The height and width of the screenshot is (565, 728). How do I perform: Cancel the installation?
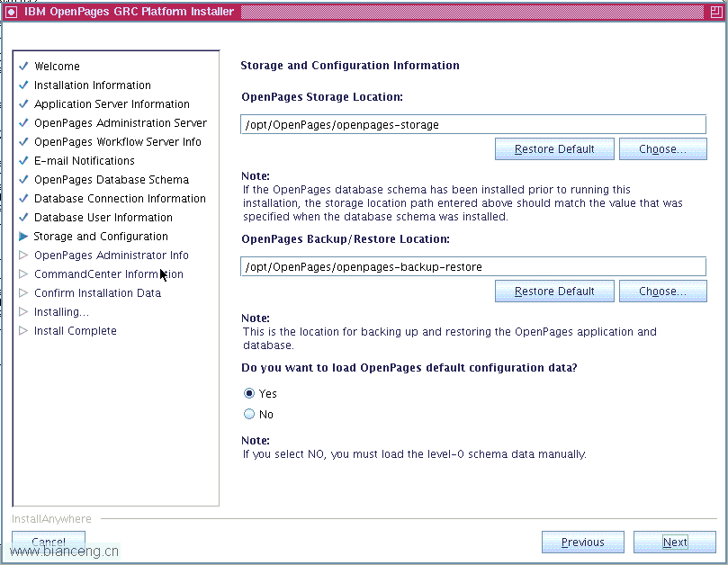[49, 542]
